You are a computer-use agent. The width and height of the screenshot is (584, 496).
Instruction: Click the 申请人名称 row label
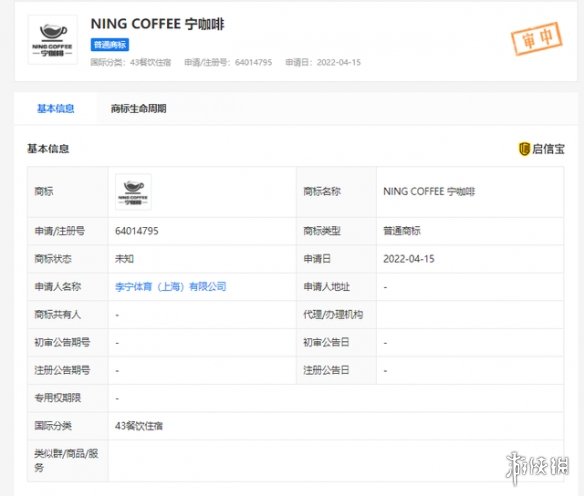(x=58, y=287)
